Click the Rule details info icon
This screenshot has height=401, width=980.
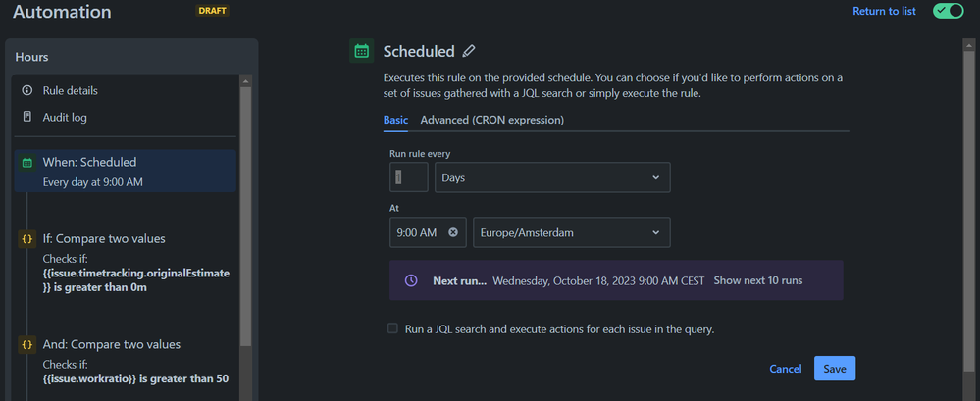pos(26,90)
